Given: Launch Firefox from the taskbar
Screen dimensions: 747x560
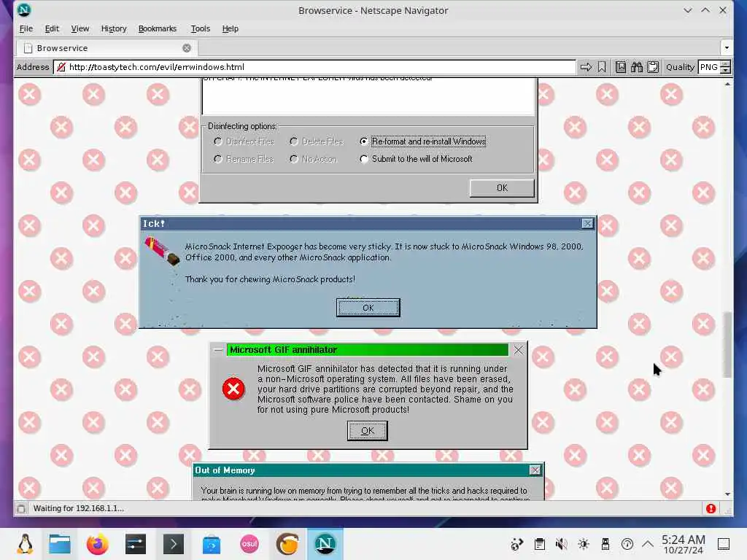Looking at the screenshot, I should pos(97,544).
